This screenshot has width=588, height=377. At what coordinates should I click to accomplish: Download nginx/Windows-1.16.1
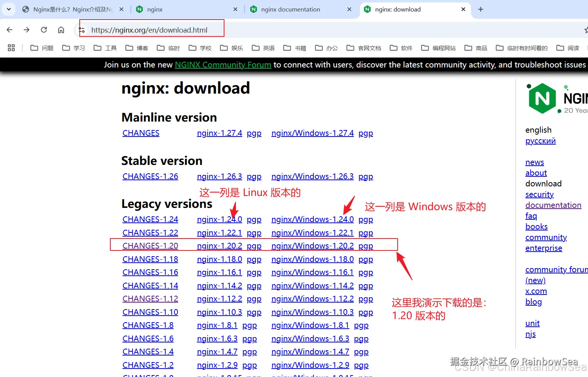click(x=313, y=272)
